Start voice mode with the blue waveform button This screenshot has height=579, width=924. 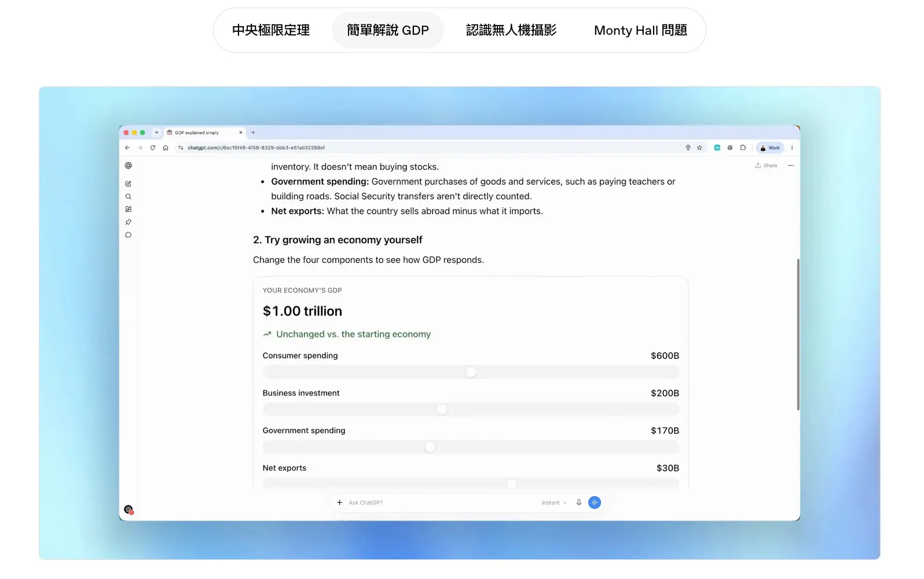point(595,503)
